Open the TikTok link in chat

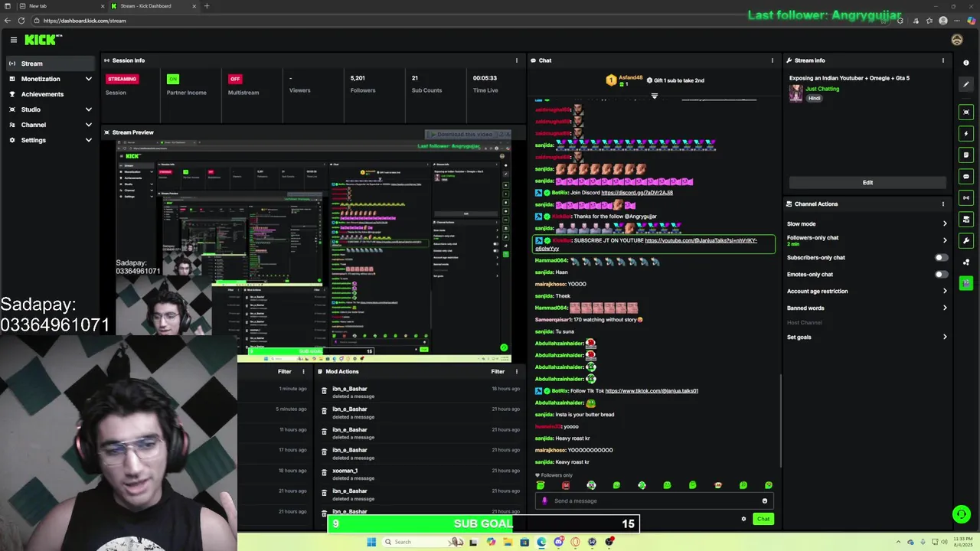click(x=652, y=391)
